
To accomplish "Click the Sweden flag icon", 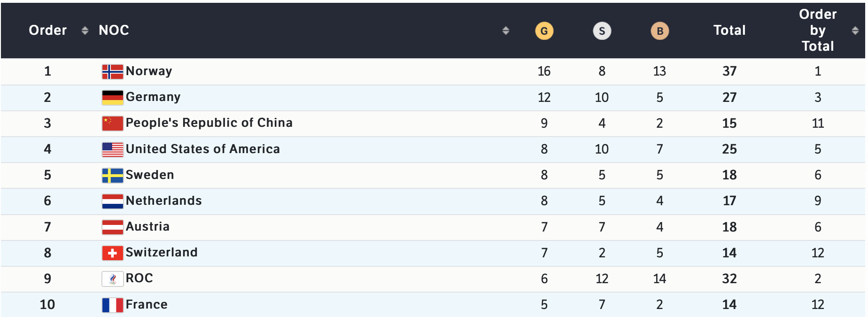I will coord(112,175).
